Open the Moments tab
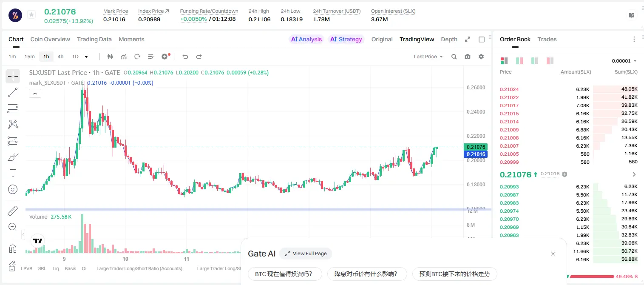Viewport: 644px width, 285px height. (x=131, y=39)
